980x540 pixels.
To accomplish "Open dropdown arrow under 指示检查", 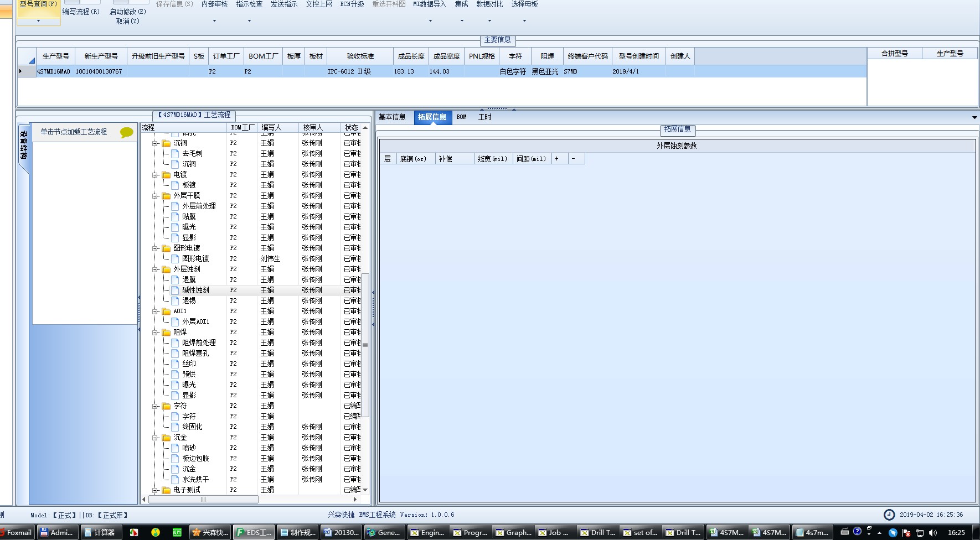I will pos(249,21).
